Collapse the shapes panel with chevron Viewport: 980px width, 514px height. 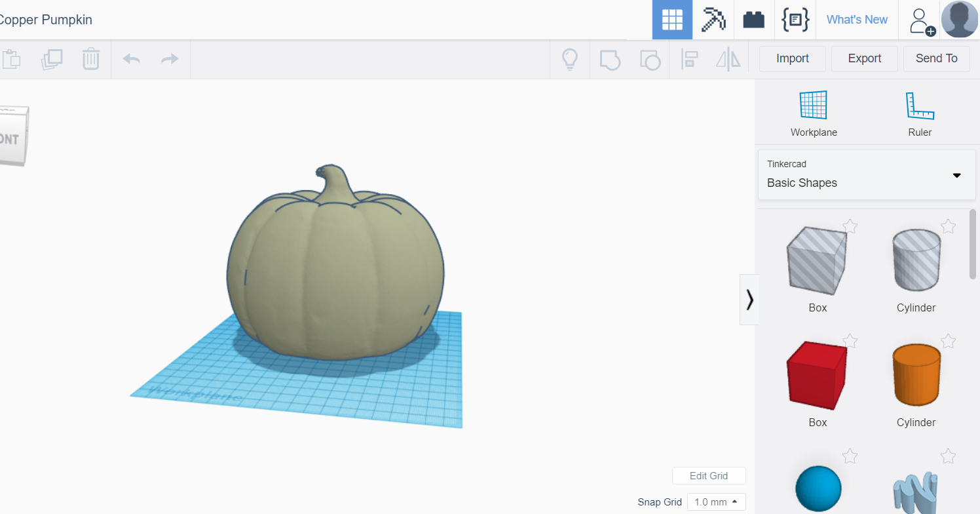(x=749, y=300)
